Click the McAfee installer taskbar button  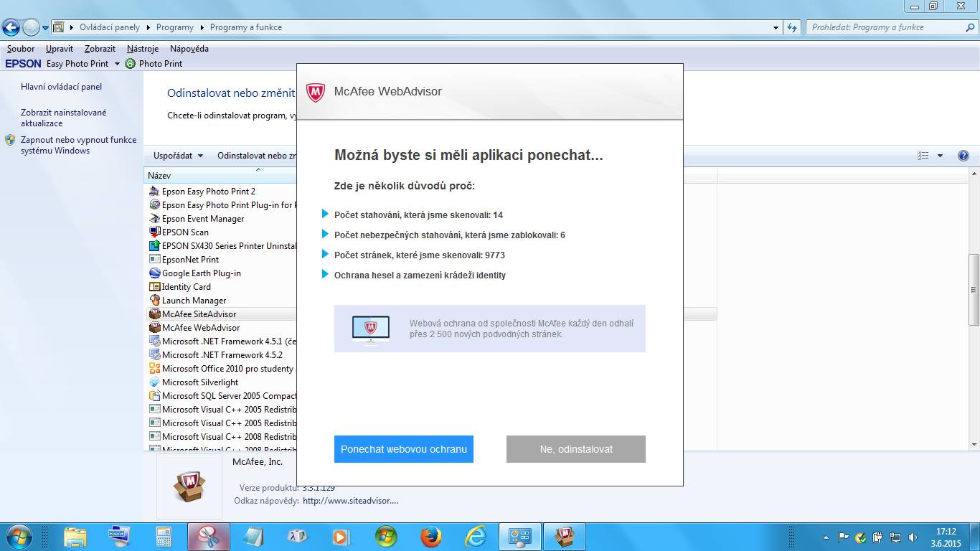[x=565, y=537]
